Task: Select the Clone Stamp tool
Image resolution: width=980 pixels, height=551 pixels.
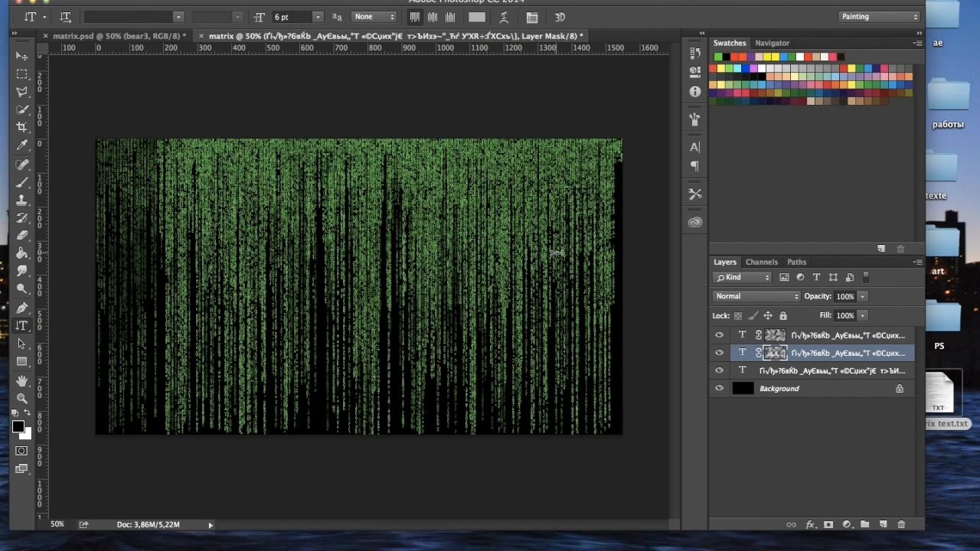Action: click(x=21, y=200)
